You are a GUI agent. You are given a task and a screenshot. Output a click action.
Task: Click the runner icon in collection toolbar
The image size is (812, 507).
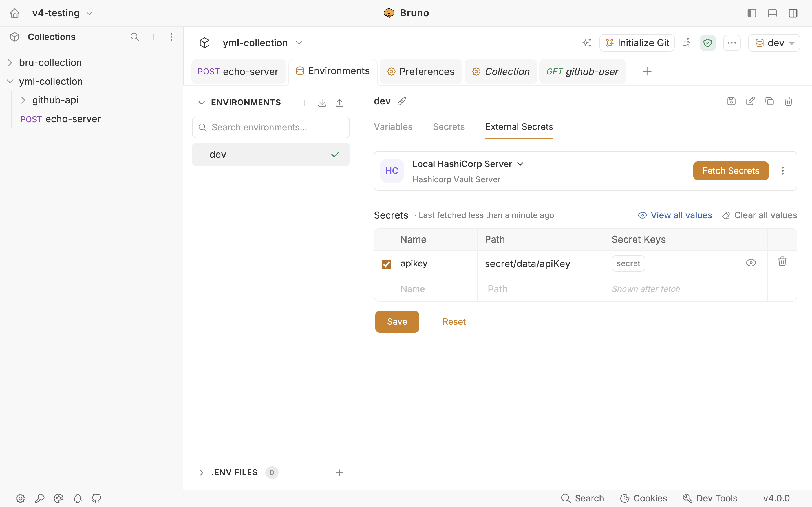coord(687,43)
